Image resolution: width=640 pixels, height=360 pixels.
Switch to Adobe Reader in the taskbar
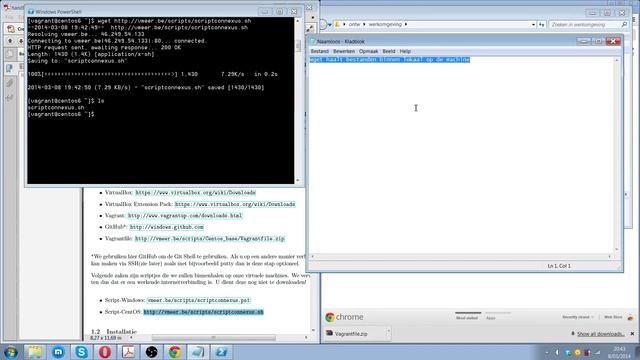(x=128, y=352)
